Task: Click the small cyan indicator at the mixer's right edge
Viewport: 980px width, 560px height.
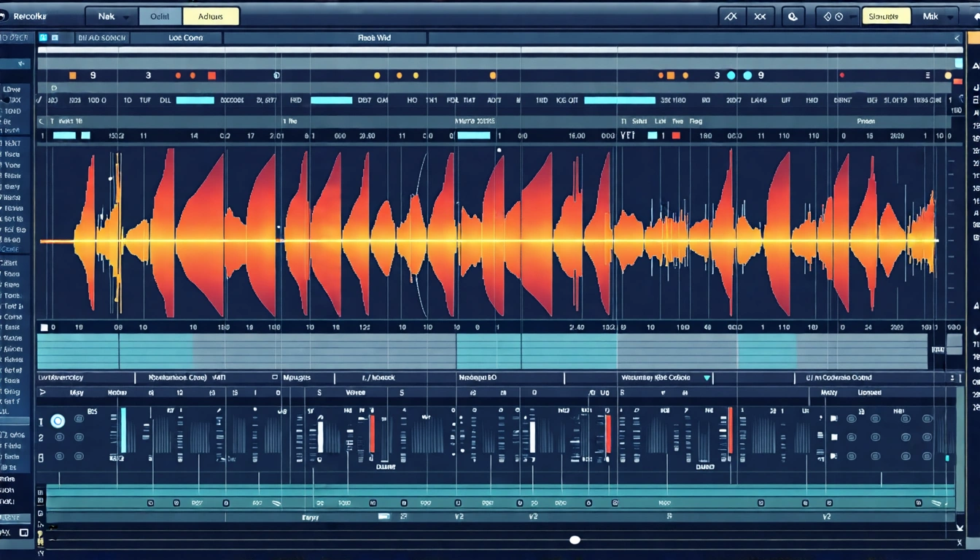Action: (x=947, y=458)
